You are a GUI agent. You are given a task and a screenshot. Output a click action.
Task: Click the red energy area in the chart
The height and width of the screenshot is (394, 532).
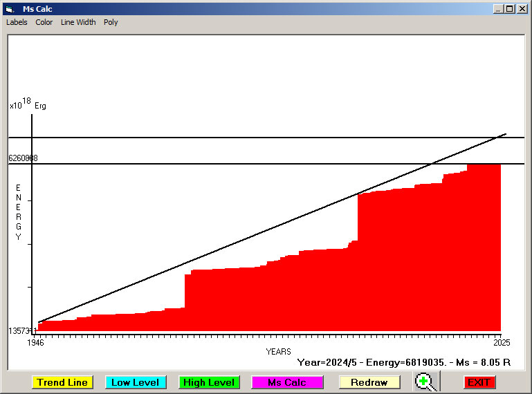[x=415, y=276]
